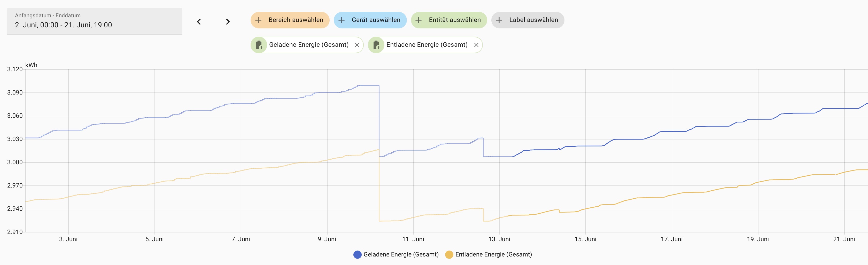Toggle Geladene Energie series in legend

[x=401, y=255]
